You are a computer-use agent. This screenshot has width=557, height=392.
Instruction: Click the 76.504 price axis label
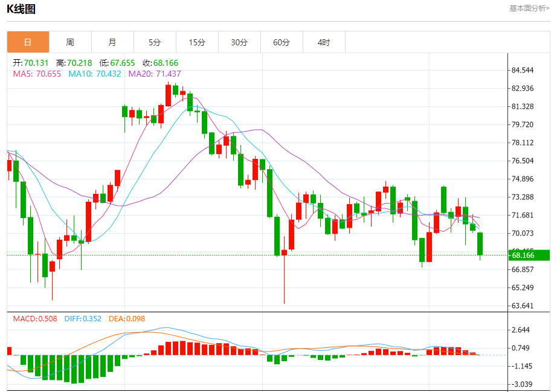[x=523, y=161]
